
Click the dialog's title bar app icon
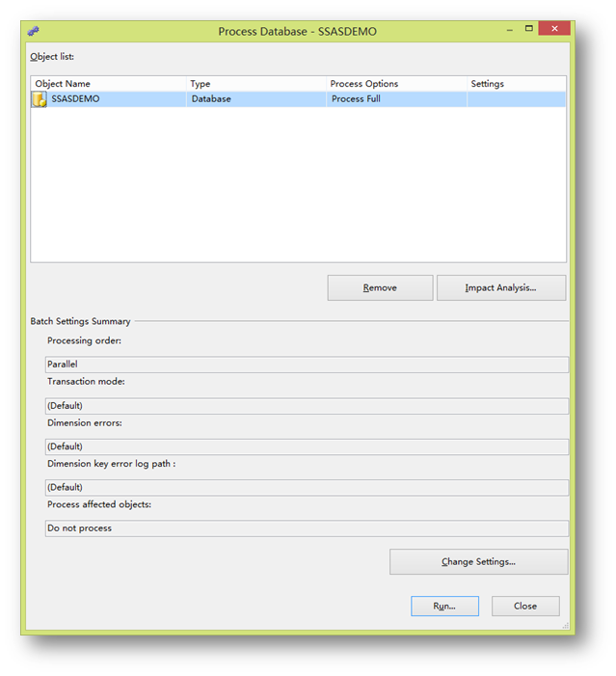tap(33, 31)
